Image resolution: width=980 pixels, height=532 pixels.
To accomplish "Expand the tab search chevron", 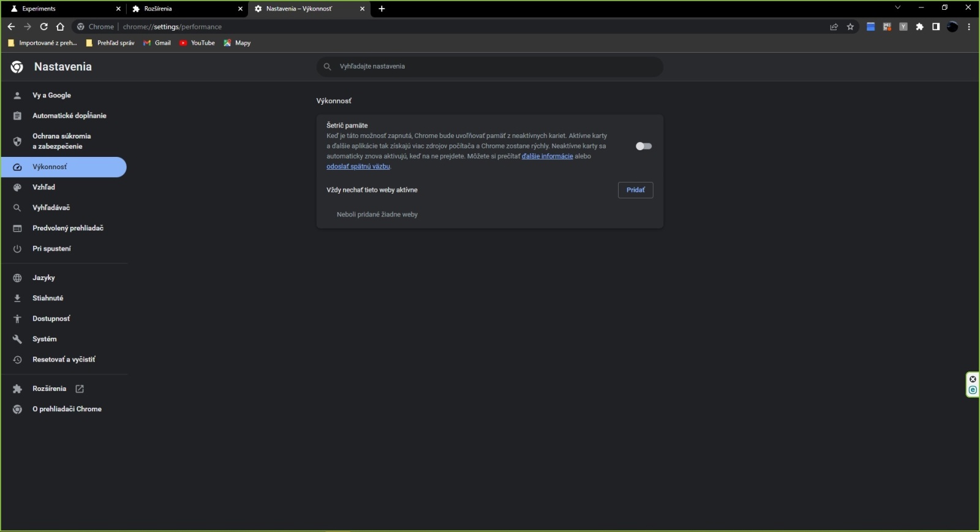I will click(x=897, y=8).
